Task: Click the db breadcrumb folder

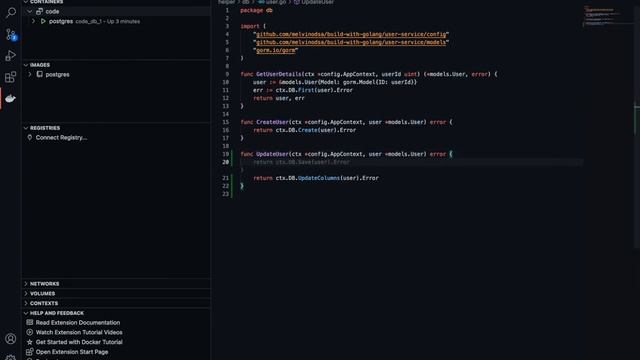Action: point(245,2)
